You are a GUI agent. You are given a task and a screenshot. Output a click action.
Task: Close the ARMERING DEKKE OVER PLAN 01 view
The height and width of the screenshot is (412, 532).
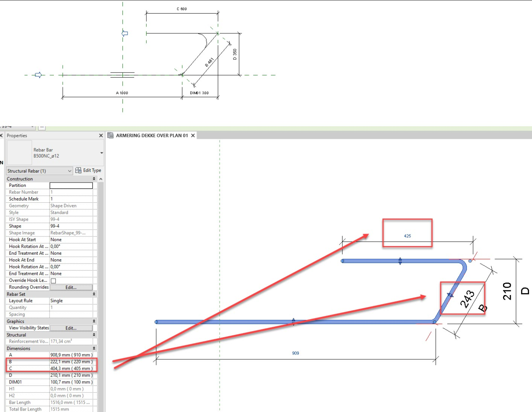(193, 135)
